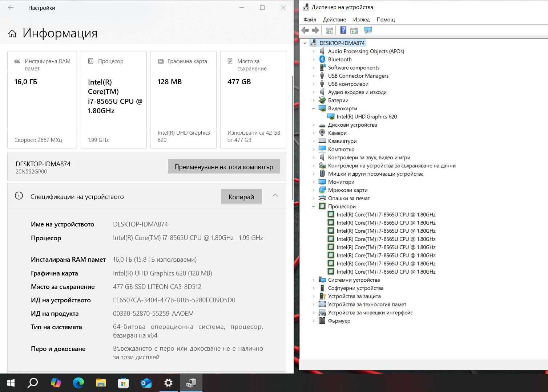Viewport: 548px width, 392px height.
Task: Click product ID 00330-52870-55259-AAOEM
Action: tap(153, 314)
